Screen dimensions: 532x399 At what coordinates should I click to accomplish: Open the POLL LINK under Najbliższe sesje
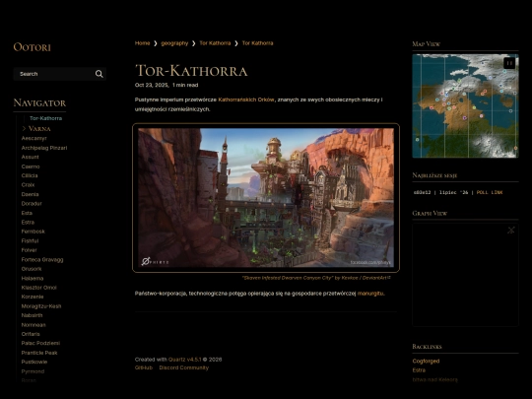pos(490,192)
